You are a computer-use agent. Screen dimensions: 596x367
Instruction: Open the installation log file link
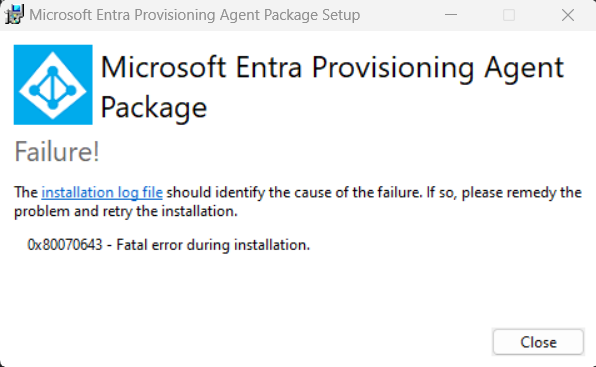coord(102,192)
